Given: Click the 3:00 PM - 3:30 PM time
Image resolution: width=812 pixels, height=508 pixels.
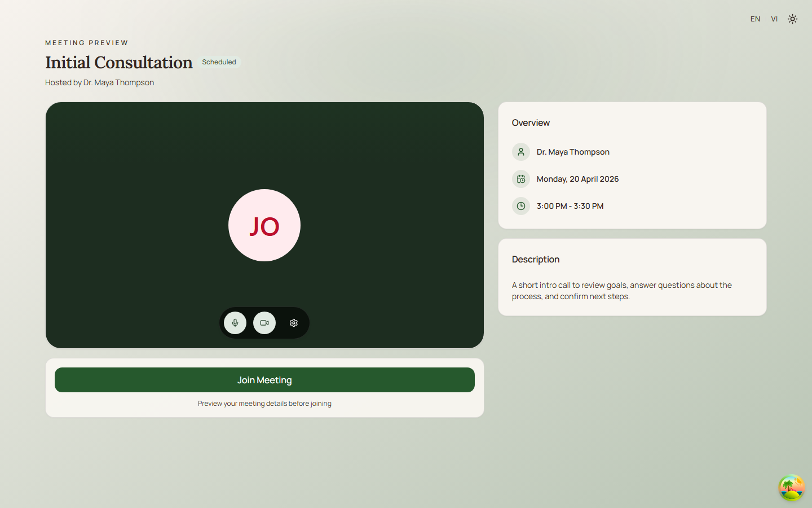Looking at the screenshot, I should [570, 206].
